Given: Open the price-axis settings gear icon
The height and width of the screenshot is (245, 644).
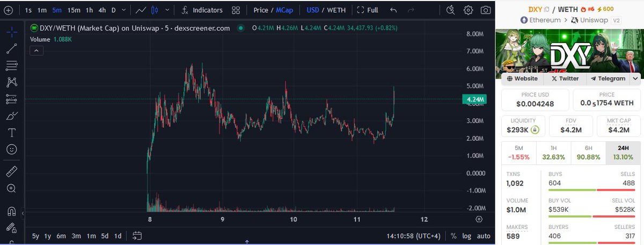Looking at the screenshot, I should [x=479, y=219].
